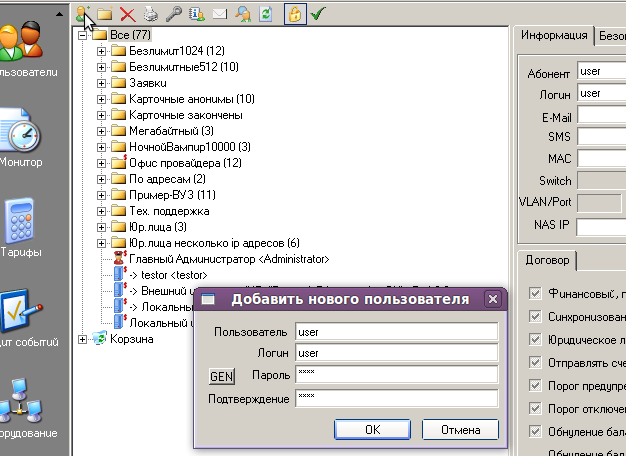Click the green refresh arrows icon
The image size is (626, 456).
[265, 14]
